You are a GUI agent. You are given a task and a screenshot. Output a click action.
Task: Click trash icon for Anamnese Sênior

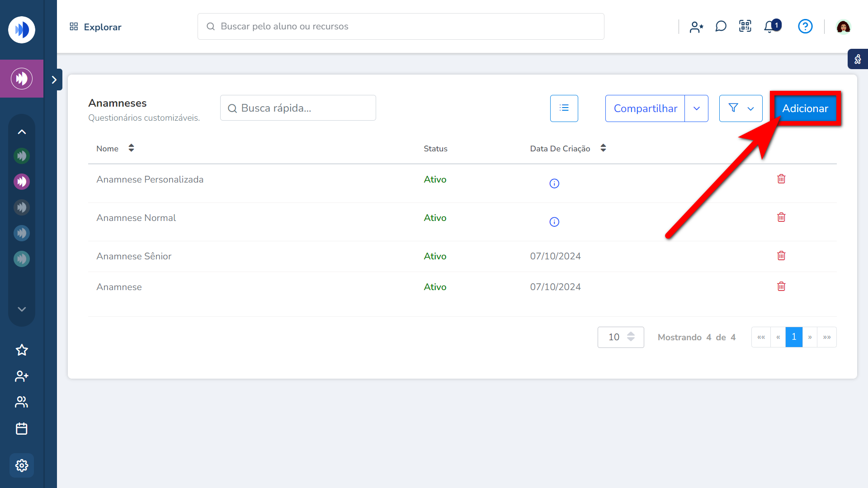pyautogui.click(x=781, y=256)
